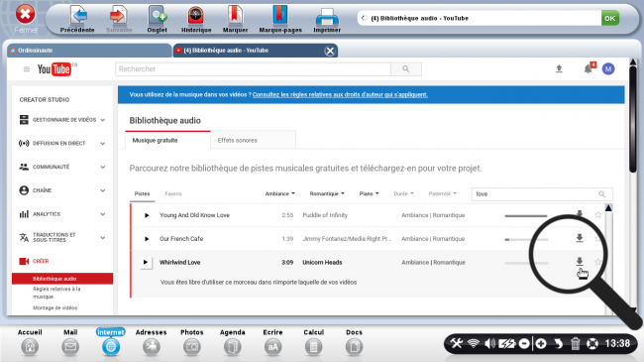
Task: Open the Piano instrument dropdown
Action: click(369, 193)
